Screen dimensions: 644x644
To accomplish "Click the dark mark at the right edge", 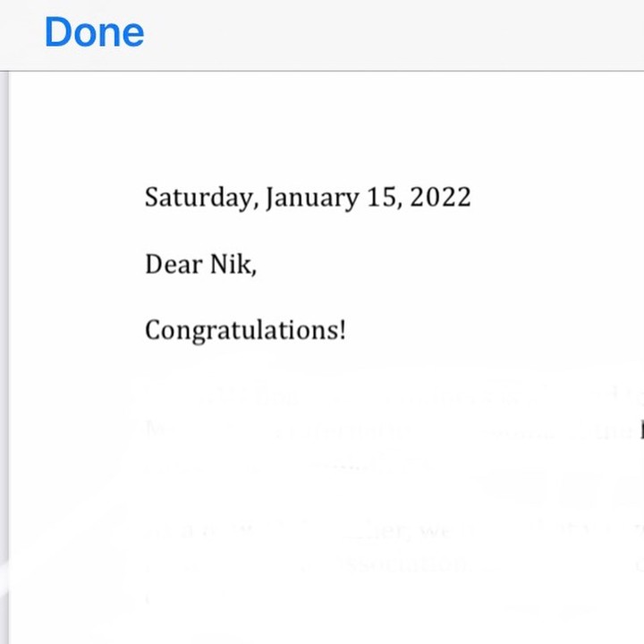I will pyautogui.click(x=640, y=430).
